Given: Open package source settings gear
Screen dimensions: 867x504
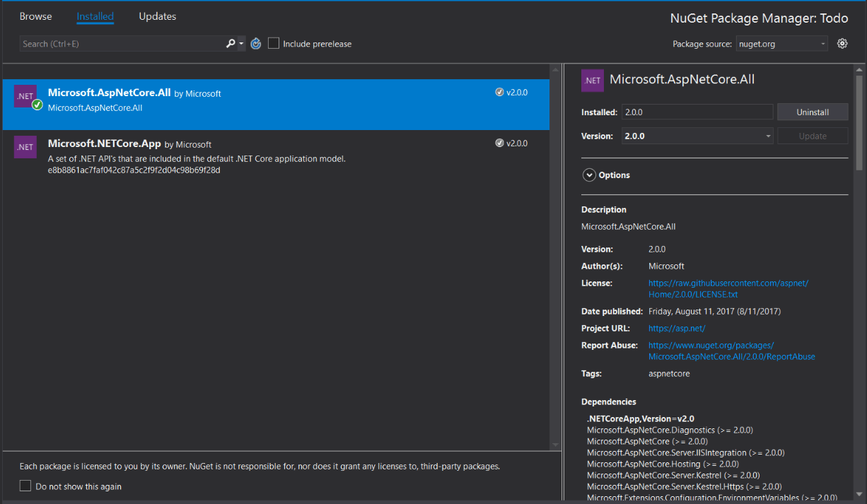Looking at the screenshot, I should (x=842, y=44).
